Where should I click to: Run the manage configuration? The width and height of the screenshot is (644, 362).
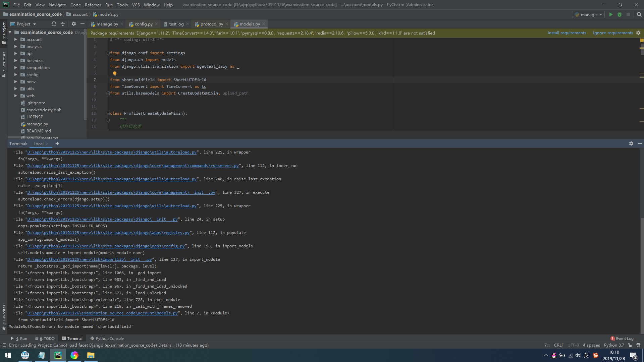coord(611,14)
